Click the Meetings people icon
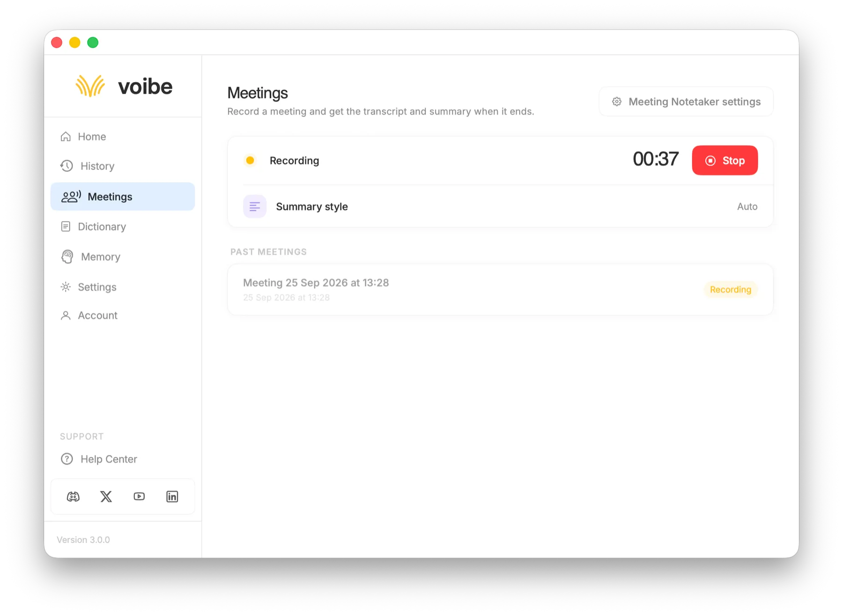Image resolution: width=843 pixels, height=616 pixels. pyautogui.click(x=71, y=197)
